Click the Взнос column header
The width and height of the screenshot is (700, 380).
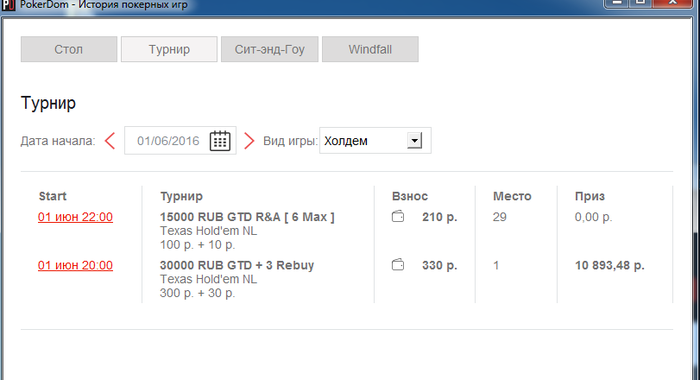click(x=410, y=196)
